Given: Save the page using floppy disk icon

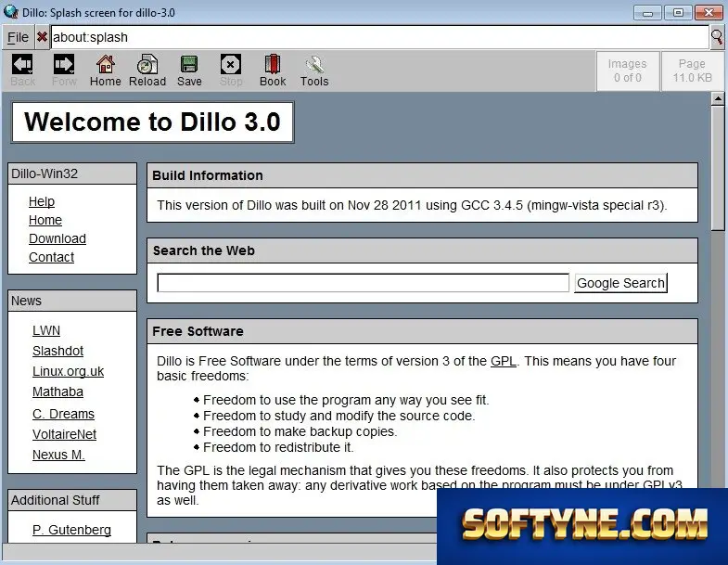Looking at the screenshot, I should [189, 65].
